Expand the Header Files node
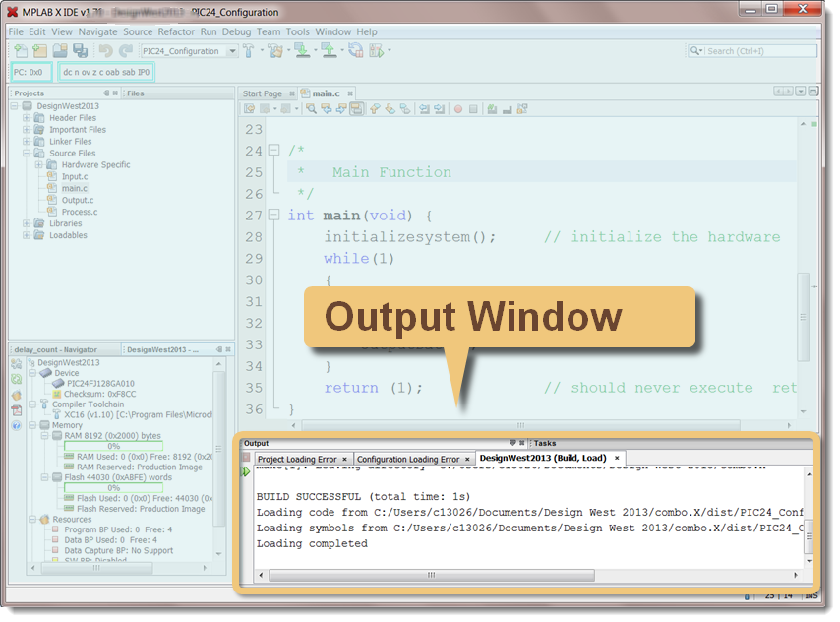The height and width of the screenshot is (622, 840). tap(28, 117)
